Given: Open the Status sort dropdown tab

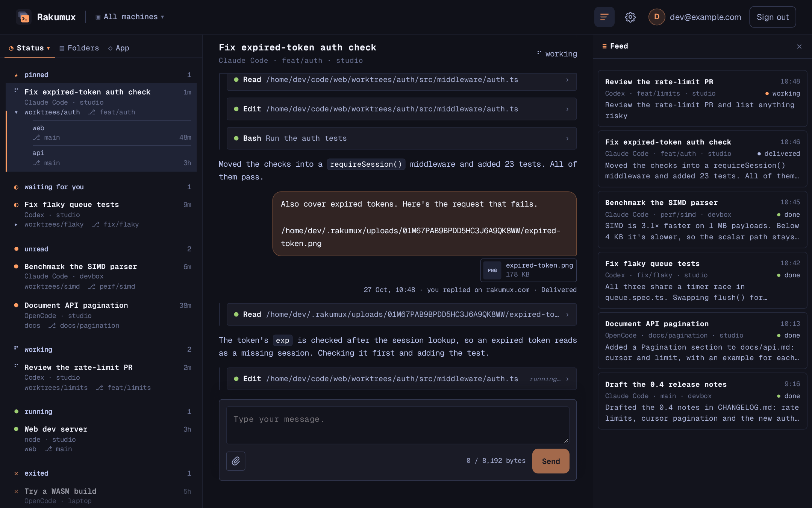Looking at the screenshot, I should pyautogui.click(x=30, y=48).
